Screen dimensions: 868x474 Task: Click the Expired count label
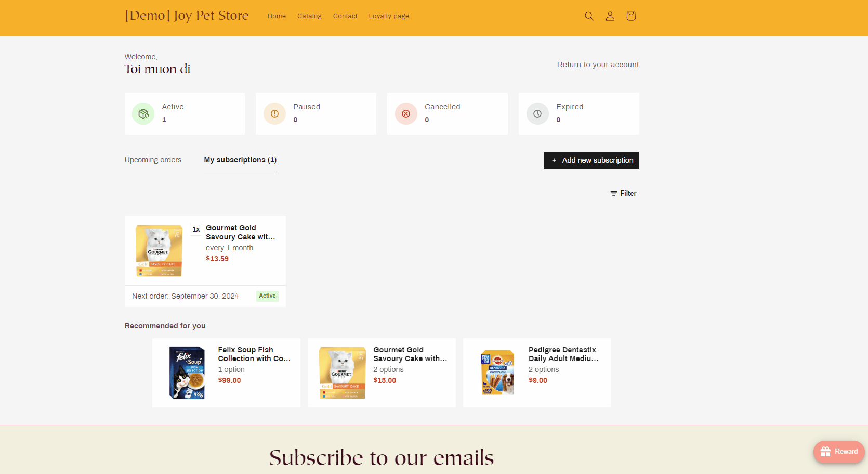[570, 107]
